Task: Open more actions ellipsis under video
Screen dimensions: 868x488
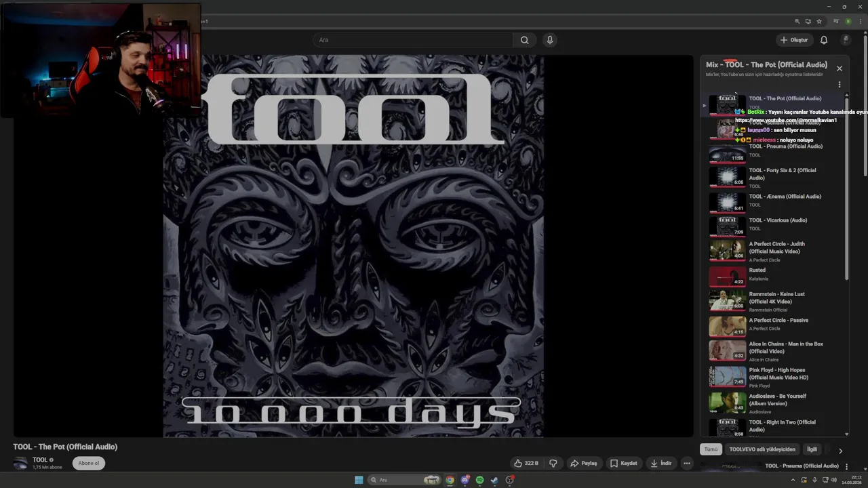Action: coord(687,464)
